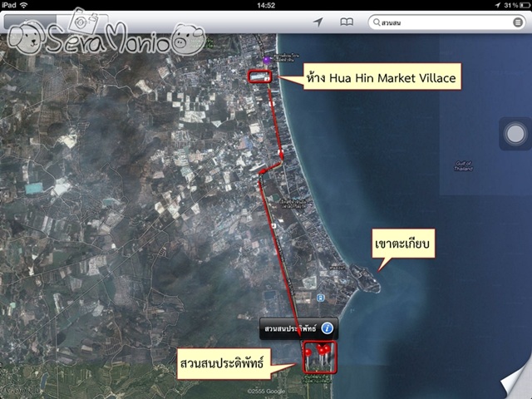Open the bookmarks book icon
Screen dimensions: 532x399
coord(347,22)
